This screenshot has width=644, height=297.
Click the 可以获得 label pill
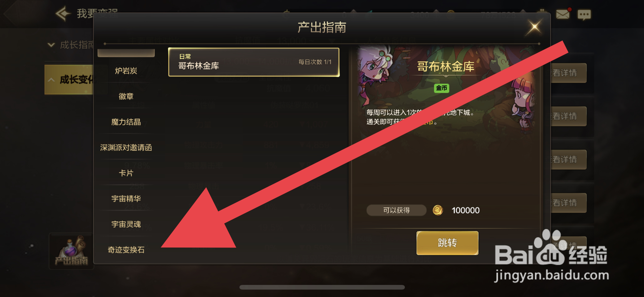click(x=396, y=210)
